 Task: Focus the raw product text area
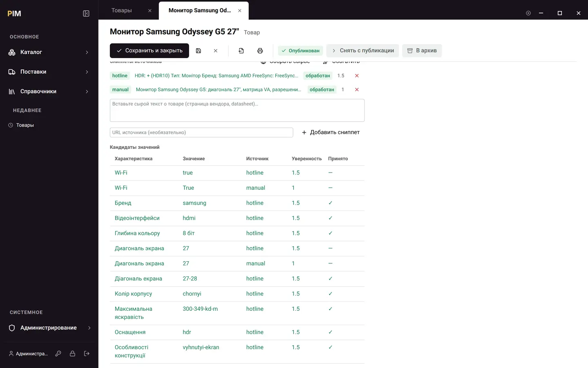(x=237, y=110)
